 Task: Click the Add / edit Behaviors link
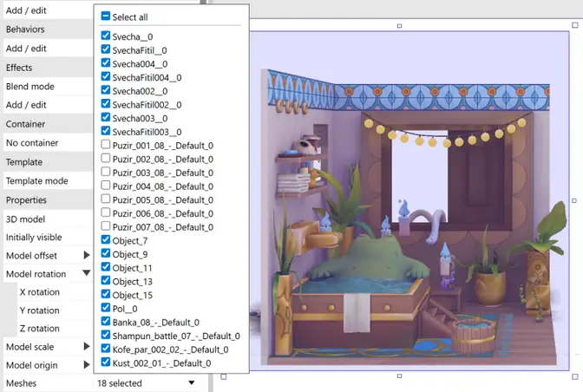pos(26,49)
